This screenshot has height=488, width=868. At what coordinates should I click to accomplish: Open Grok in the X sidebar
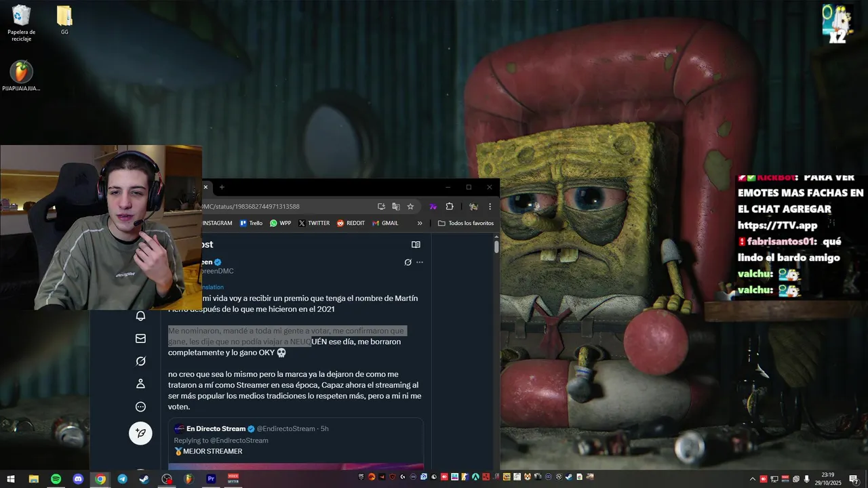pyautogui.click(x=141, y=361)
